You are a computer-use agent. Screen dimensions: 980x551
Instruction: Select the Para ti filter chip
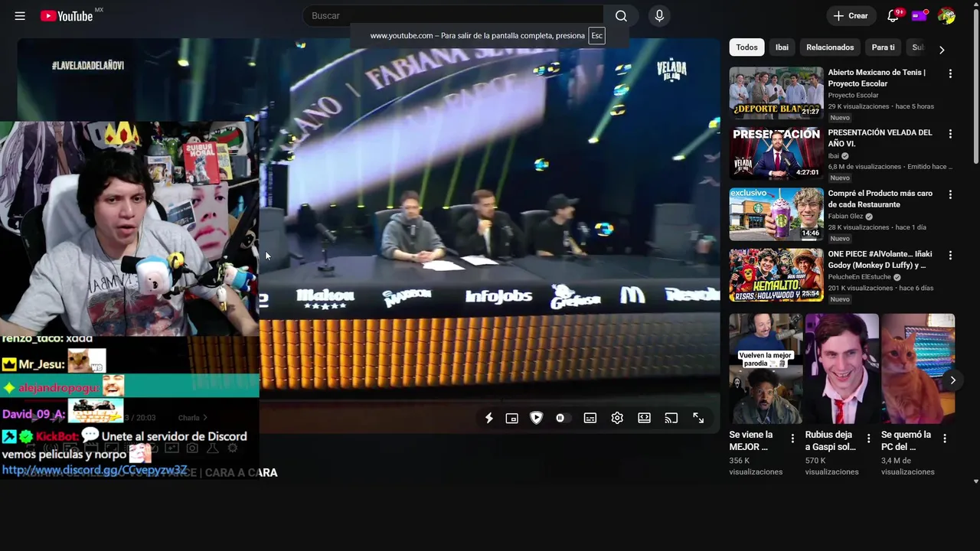pos(883,47)
